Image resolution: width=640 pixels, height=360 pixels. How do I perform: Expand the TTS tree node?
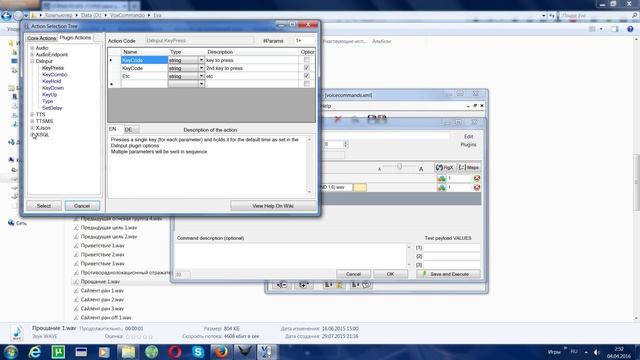pos(32,115)
